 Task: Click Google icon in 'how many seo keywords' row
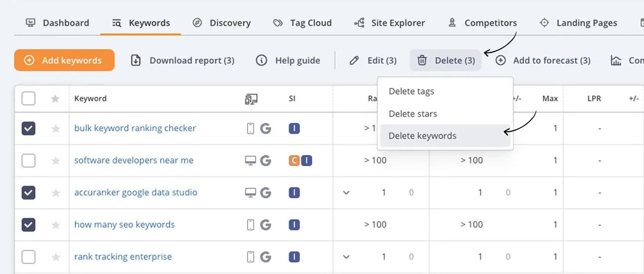click(x=266, y=225)
